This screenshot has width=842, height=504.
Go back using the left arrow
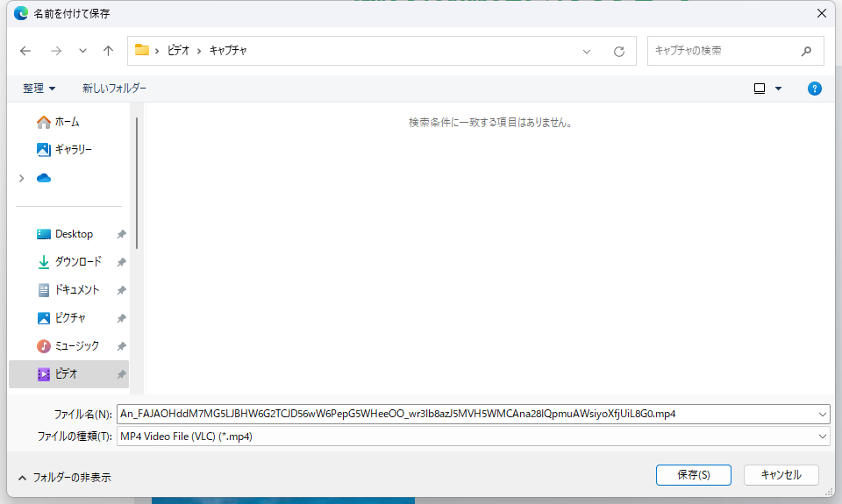(x=25, y=51)
